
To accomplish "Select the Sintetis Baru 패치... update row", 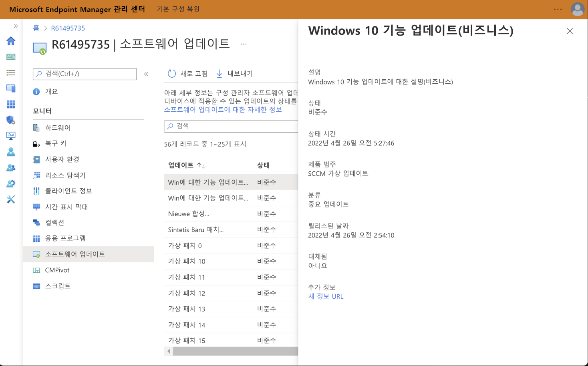I will tap(231, 230).
